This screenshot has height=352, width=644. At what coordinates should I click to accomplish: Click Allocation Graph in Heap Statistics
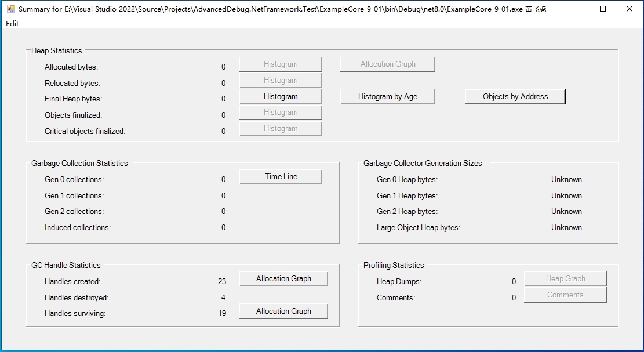(x=387, y=64)
